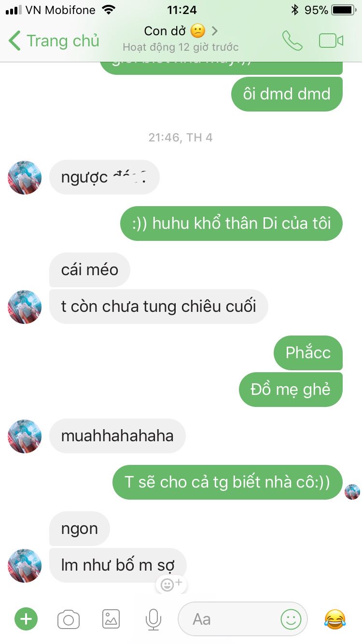Open photo gallery picker icon
Viewport: 362px width, 644px height.
(111, 619)
